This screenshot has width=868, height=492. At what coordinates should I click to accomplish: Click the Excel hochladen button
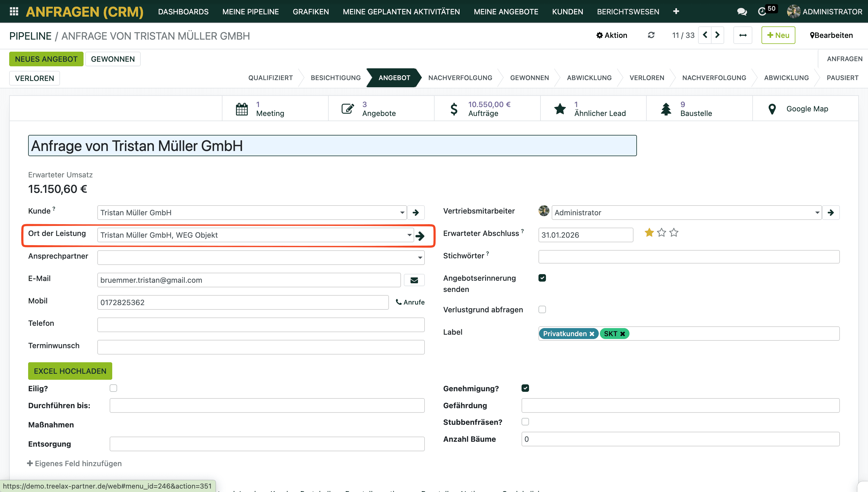coord(70,371)
